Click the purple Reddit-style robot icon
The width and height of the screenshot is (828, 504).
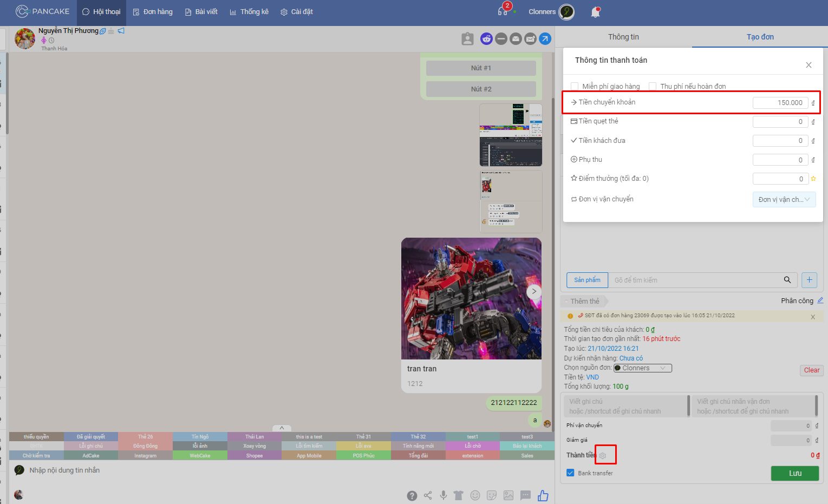(x=486, y=39)
